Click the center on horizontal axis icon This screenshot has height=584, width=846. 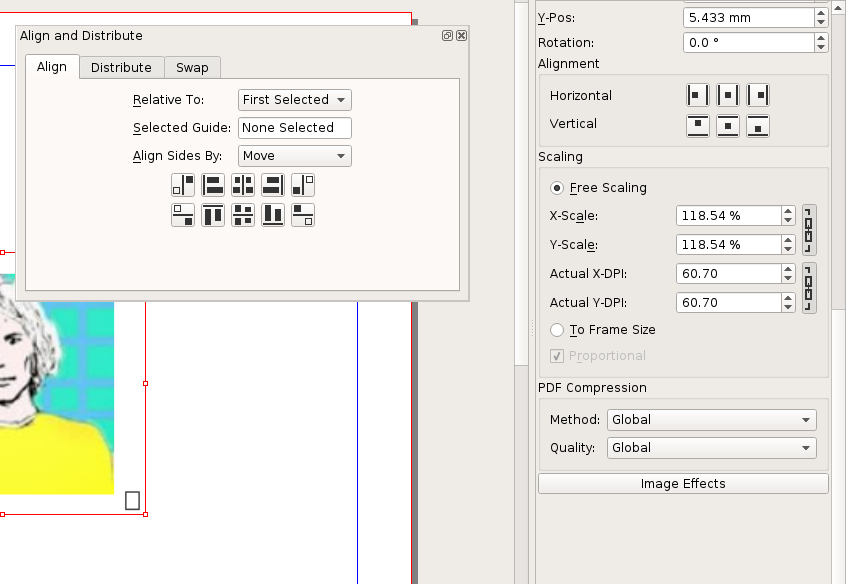coord(243,215)
